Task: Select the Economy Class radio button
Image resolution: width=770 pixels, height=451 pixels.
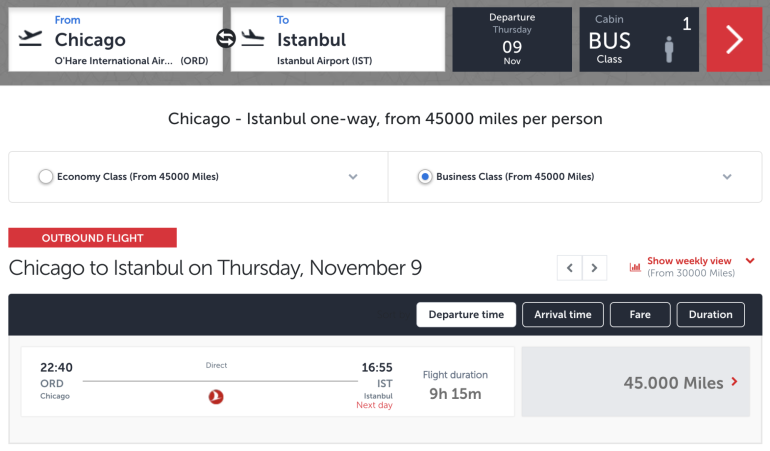Action: (x=45, y=177)
